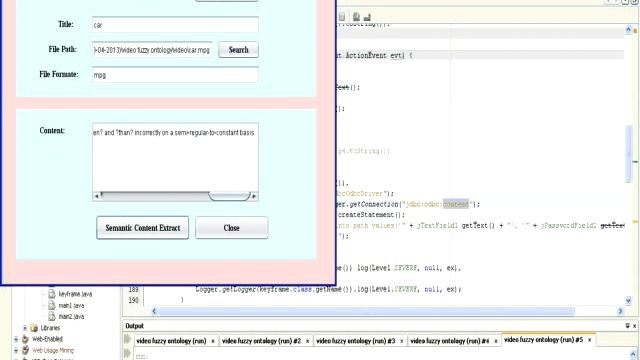Close the '(run) #3' output tab
Viewport: 640px width, 360px height.
coord(402,341)
